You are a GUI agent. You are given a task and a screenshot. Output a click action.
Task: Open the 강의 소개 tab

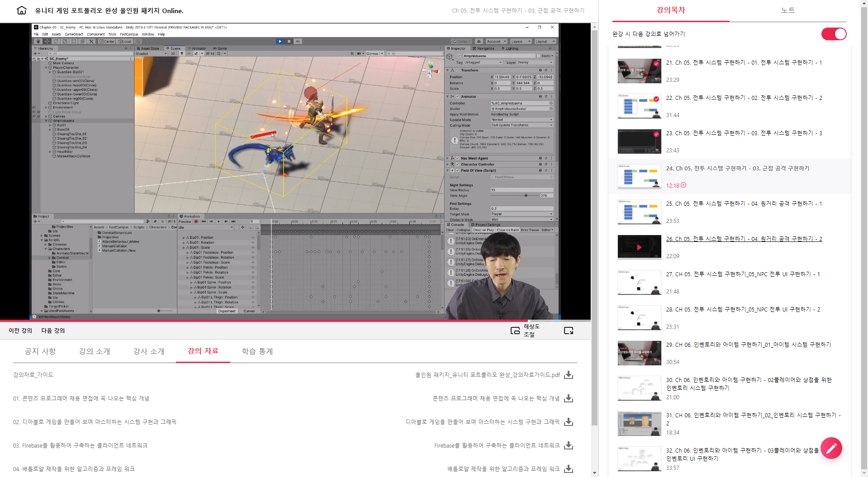coord(95,351)
